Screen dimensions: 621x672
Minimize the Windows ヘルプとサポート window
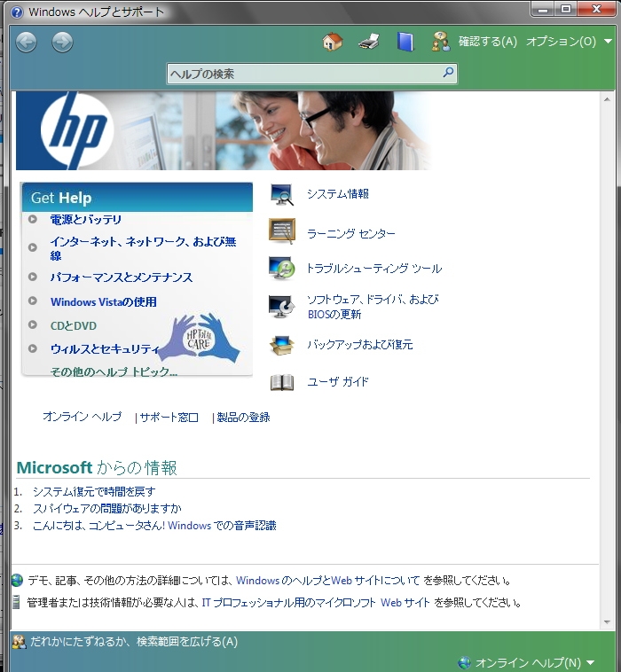(543, 9)
